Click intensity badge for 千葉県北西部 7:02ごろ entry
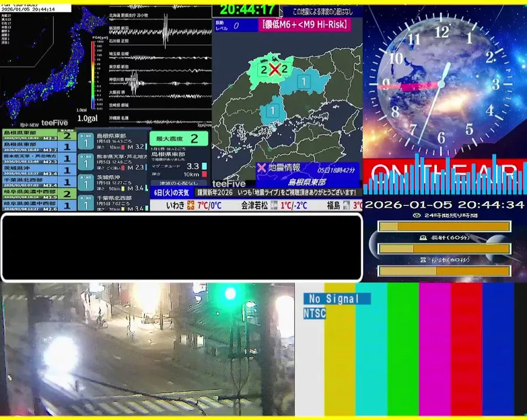527x420 pixels. pos(86,203)
